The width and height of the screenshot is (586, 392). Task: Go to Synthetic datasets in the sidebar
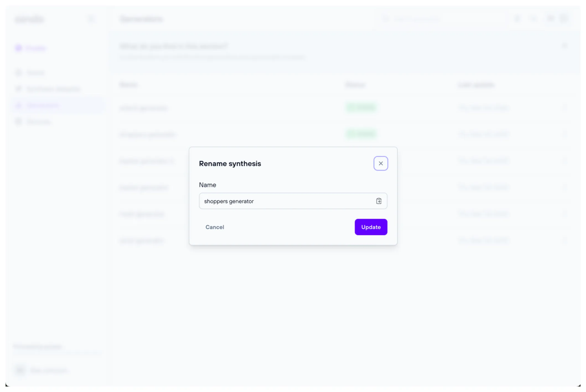53,89
